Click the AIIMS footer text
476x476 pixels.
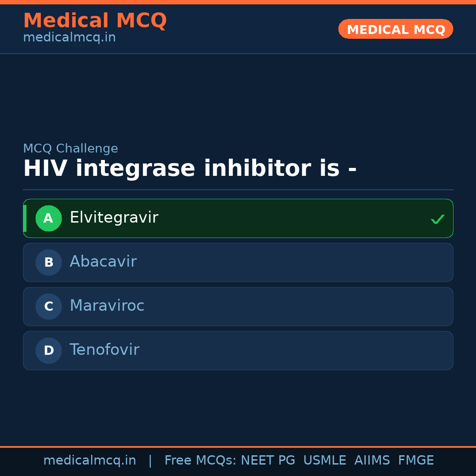[x=372, y=461]
